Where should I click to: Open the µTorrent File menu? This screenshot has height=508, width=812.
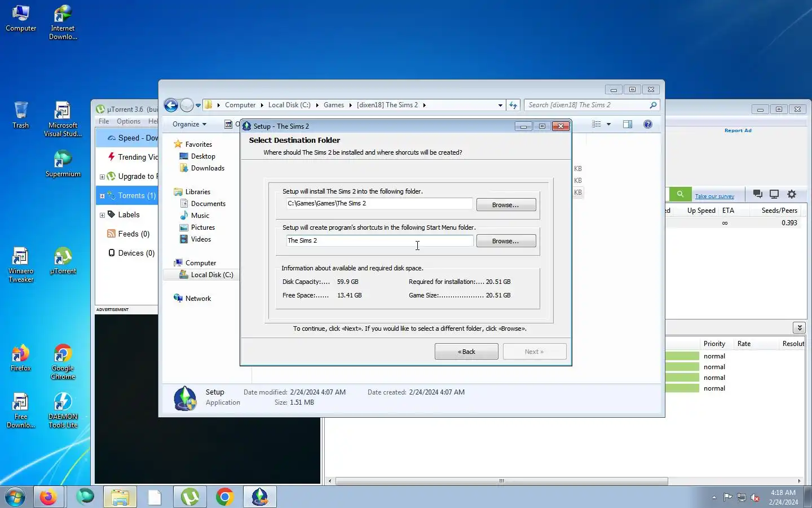[x=104, y=121]
